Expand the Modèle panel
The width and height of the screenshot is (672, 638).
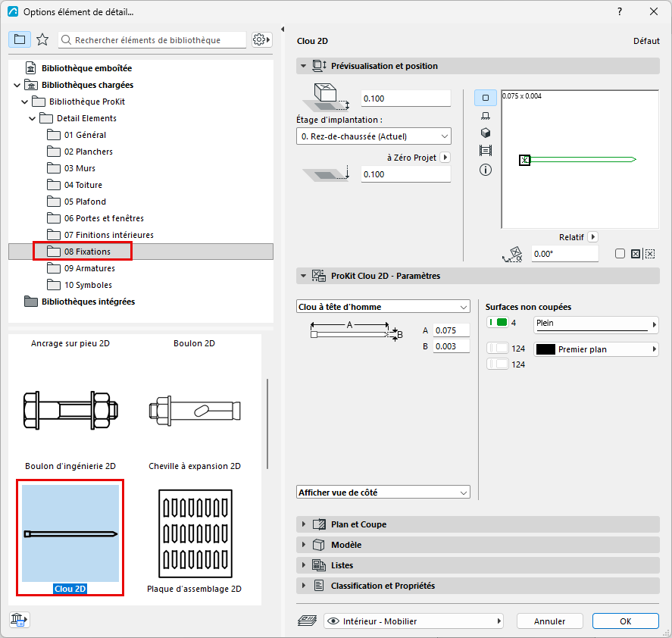click(x=304, y=545)
